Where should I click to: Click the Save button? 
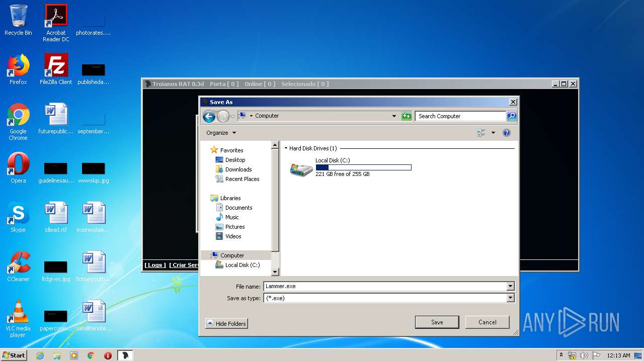click(x=437, y=322)
